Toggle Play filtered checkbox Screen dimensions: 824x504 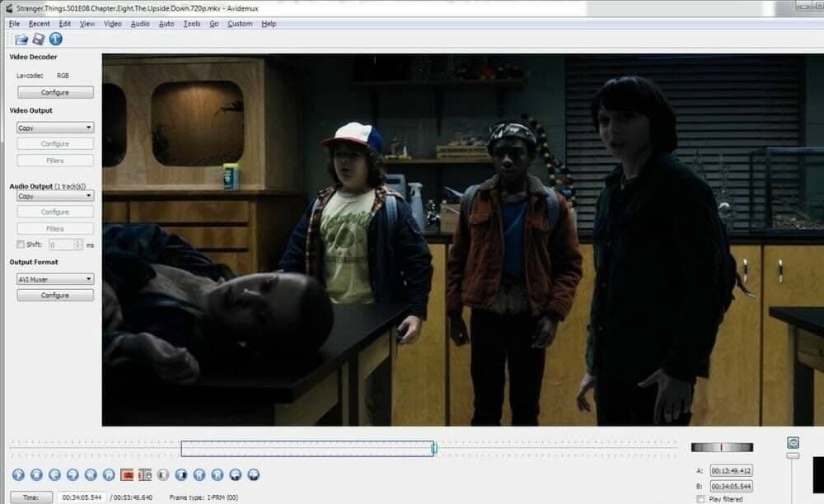(700, 499)
